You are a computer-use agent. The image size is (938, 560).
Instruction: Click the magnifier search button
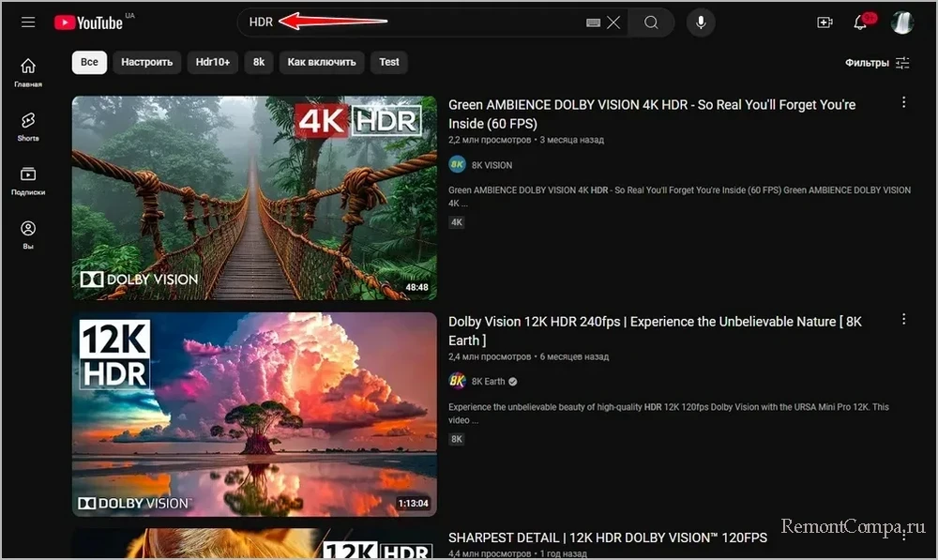pyautogui.click(x=651, y=23)
